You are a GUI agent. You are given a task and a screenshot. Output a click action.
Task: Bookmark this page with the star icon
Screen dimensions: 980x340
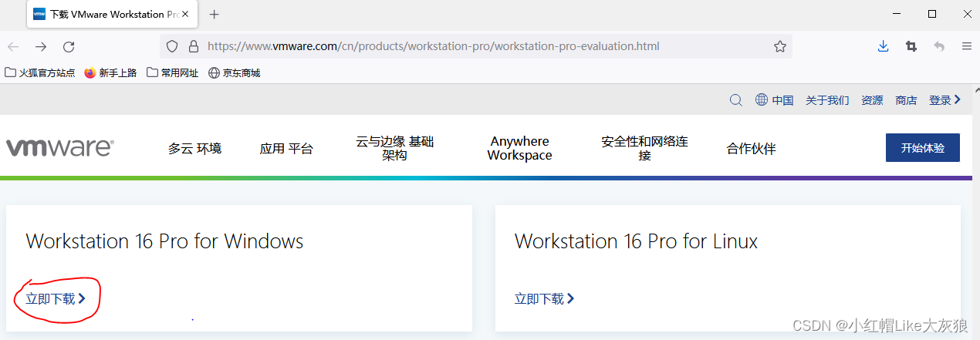(x=780, y=46)
